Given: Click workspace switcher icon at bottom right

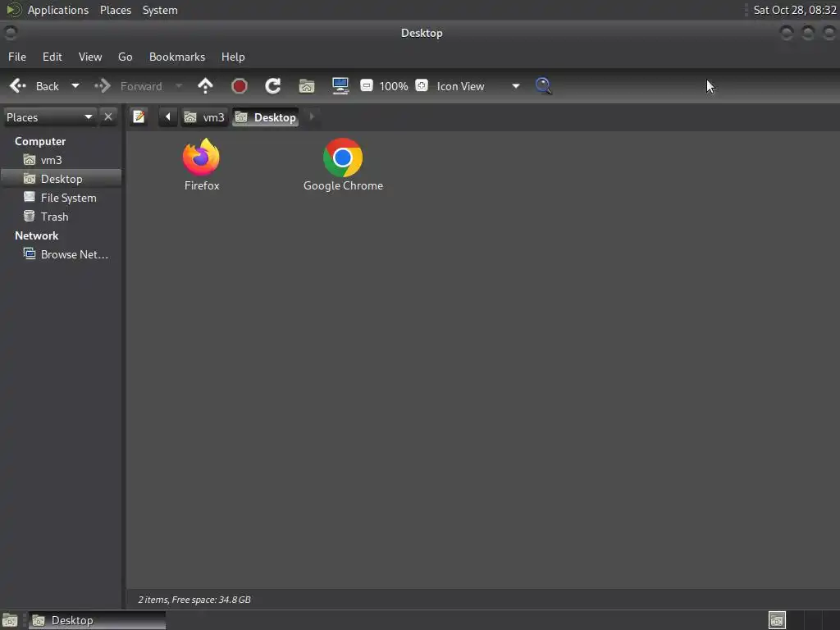Looking at the screenshot, I should (x=777, y=620).
